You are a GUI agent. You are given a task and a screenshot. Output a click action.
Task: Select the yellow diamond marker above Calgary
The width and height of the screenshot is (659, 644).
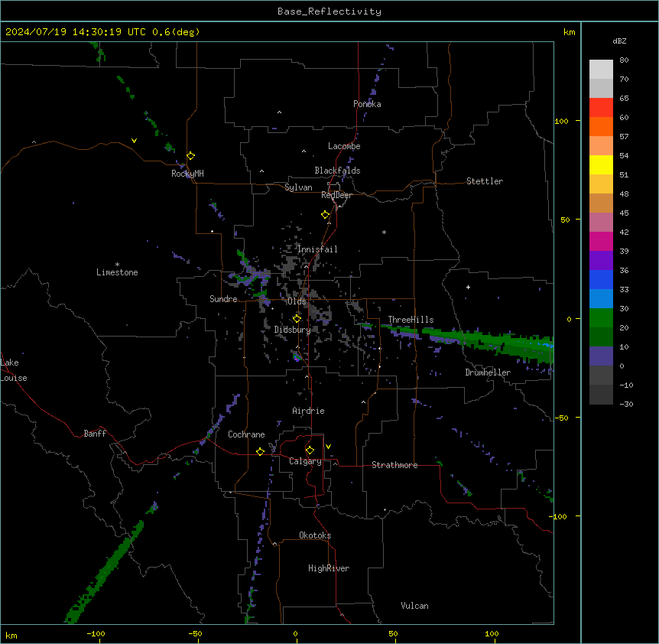[310, 450]
